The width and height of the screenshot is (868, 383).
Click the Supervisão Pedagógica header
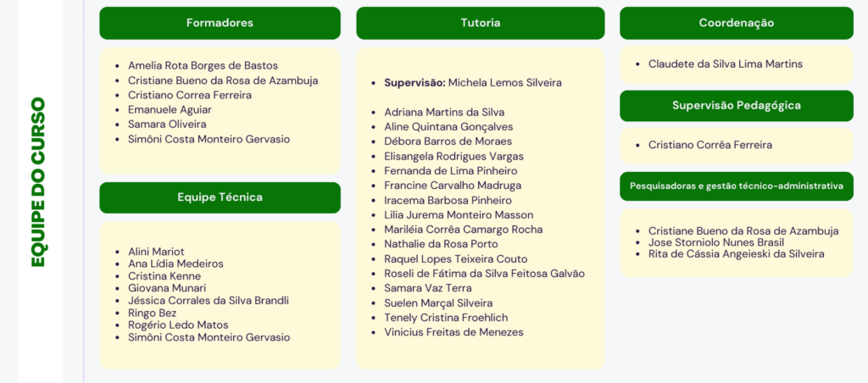click(736, 106)
